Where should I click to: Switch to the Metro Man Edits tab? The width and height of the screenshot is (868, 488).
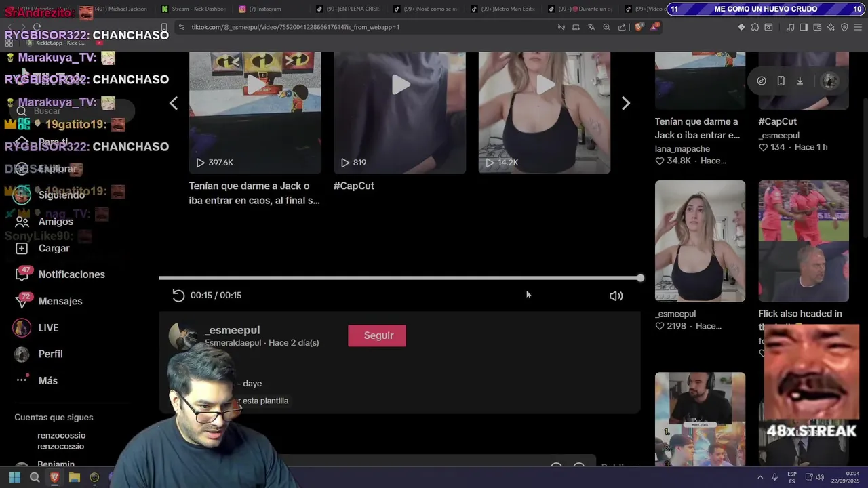pos(502,9)
